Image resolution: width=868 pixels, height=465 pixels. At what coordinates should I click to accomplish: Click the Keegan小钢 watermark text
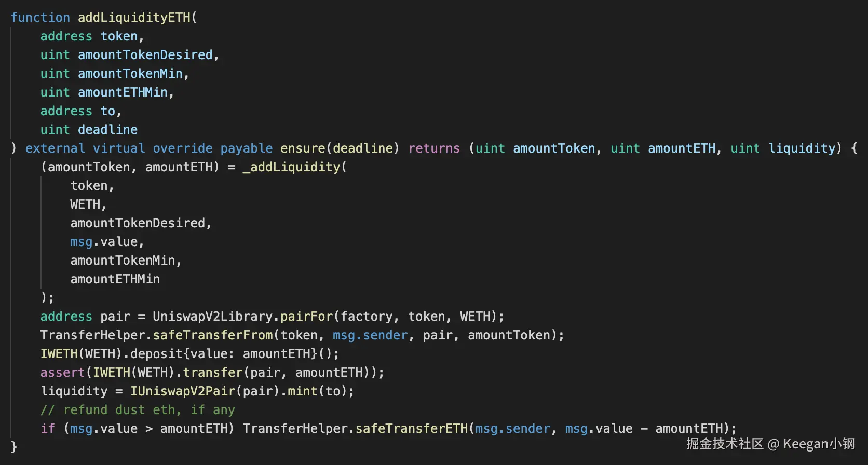[819, 444]
